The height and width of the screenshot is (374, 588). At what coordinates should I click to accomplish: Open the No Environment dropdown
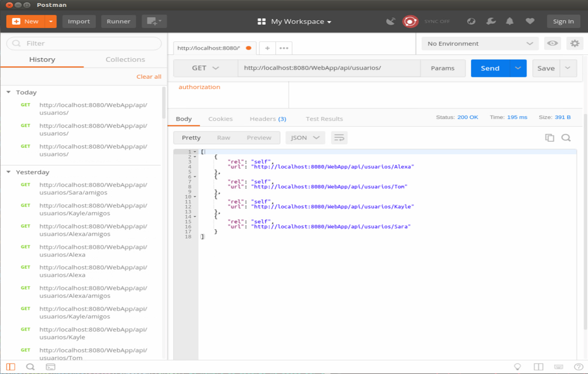480,43
